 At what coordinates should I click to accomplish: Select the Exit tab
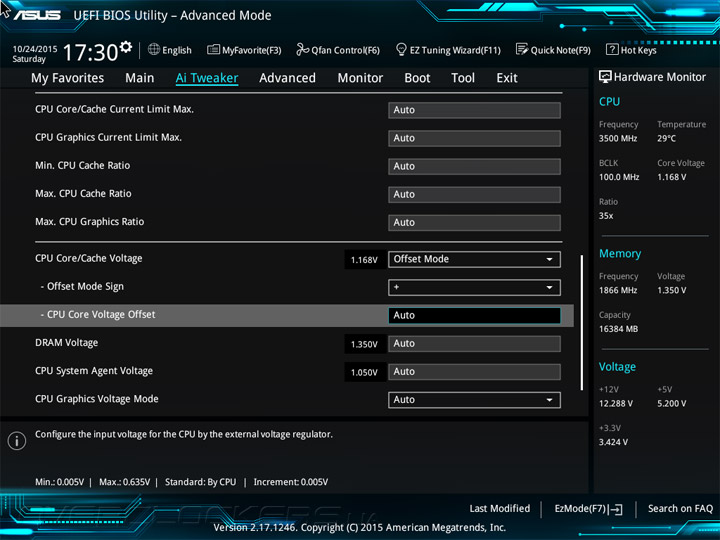(506, 78)
